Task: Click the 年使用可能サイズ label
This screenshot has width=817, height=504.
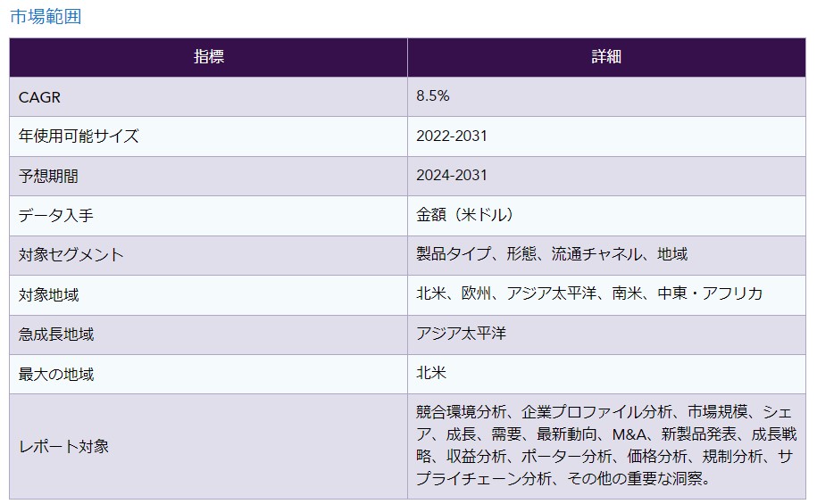Action: 79,136
